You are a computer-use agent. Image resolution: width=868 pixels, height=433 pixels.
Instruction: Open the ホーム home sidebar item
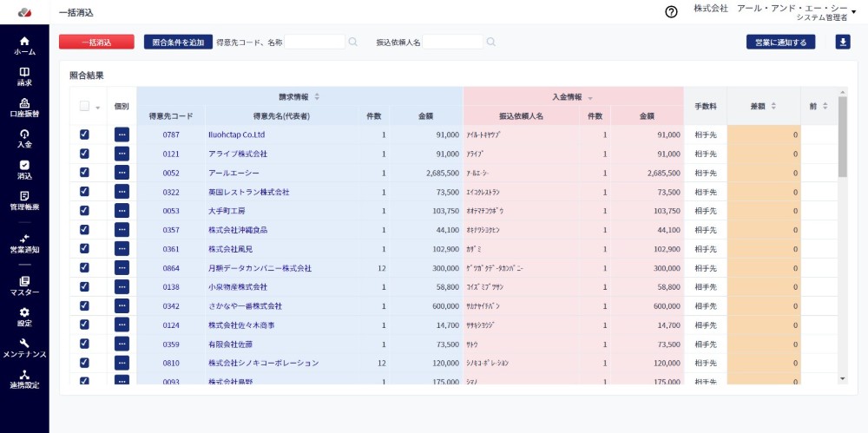tap(24, 46)
